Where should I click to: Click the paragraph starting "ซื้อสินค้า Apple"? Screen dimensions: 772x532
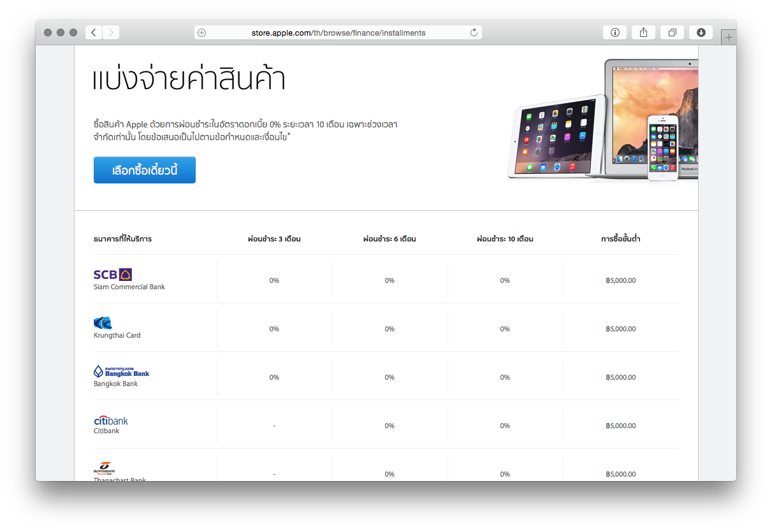[x=245, y=131]
